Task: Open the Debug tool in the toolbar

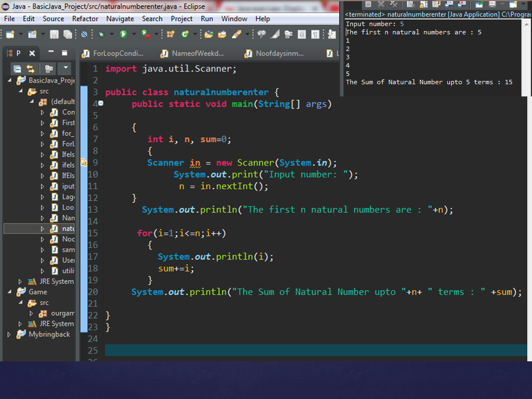Action: (100, 34)
